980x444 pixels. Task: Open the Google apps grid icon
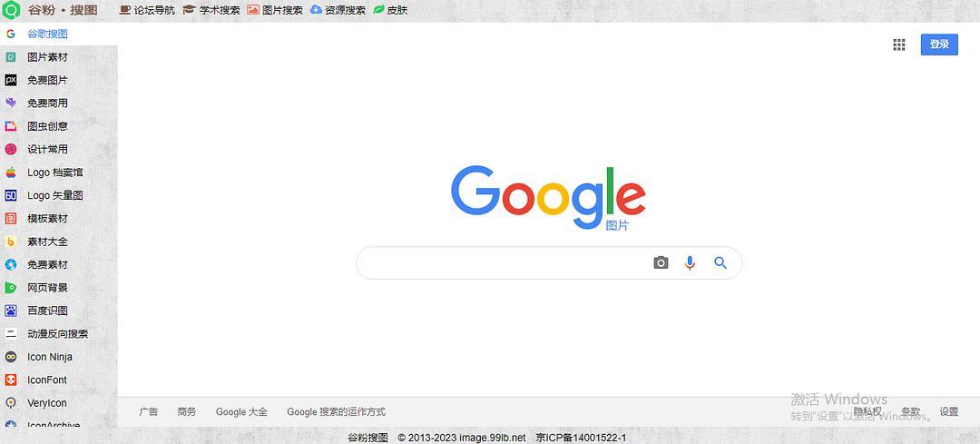(x=898, y=44)
